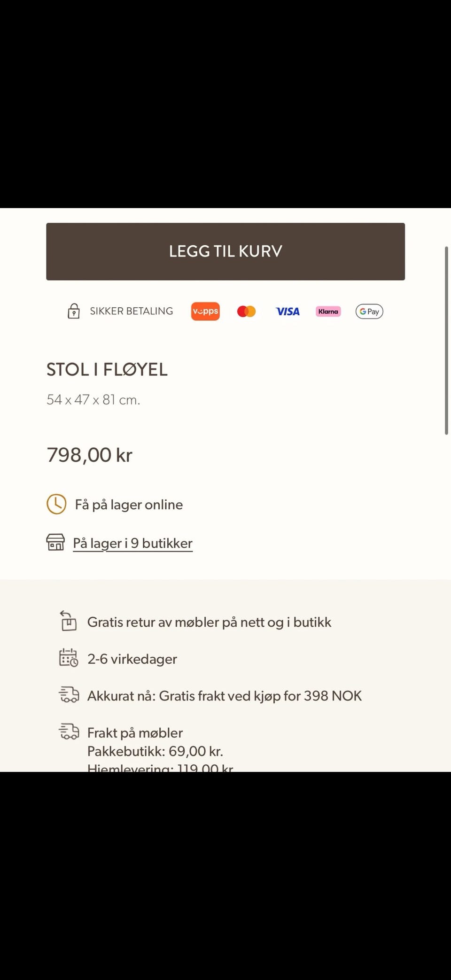The image size is (451, 980).
Task: Click the Stol i fløyel product title
Action: pos(107,370)
